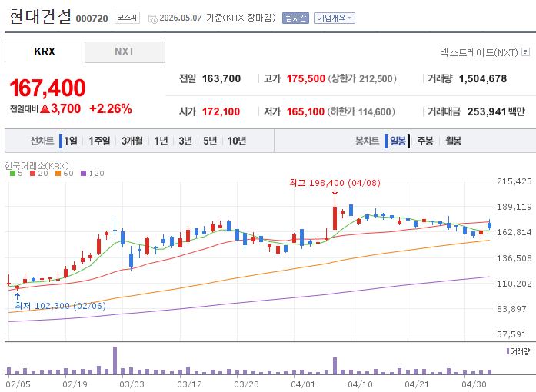Select the 일봉 daily candle chart
Screen dimensions: 536x392
point(398,141)
